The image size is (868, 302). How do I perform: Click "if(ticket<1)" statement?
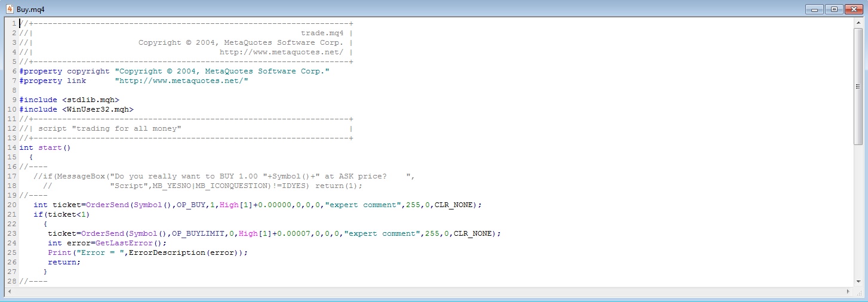[62, 214]
